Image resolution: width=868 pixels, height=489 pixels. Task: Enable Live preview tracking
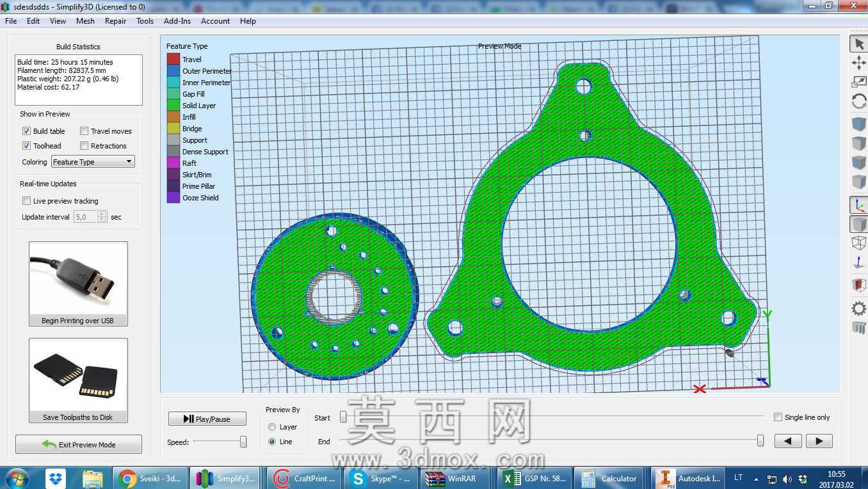coord(26,201)
